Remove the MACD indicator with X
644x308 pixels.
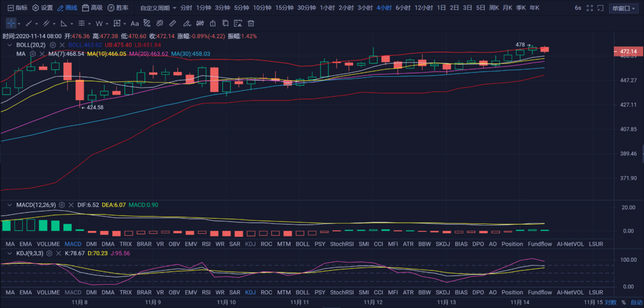(70, 205)
